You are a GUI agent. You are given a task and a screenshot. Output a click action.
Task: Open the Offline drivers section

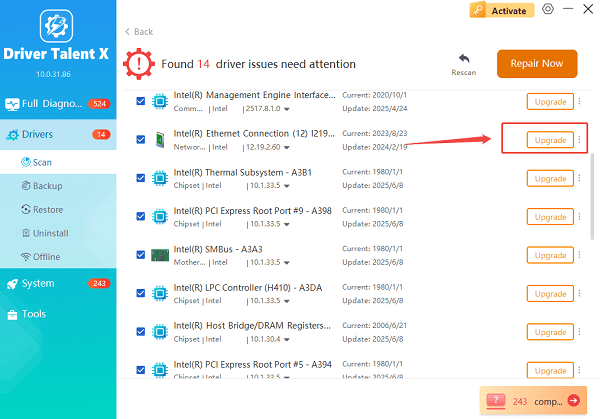(x=47, y=256)
